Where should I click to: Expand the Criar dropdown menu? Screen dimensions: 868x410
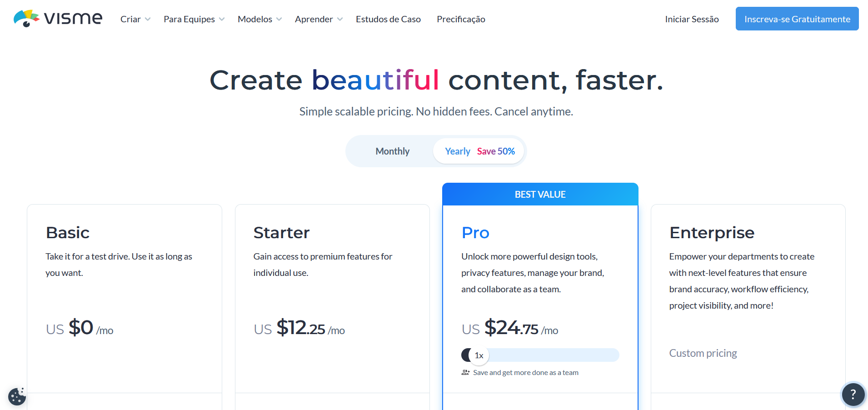(135, 19)
